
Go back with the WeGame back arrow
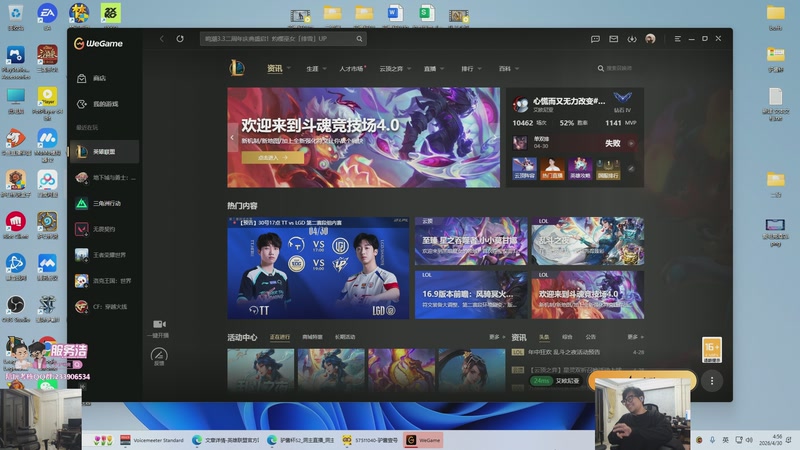point(162,39)
